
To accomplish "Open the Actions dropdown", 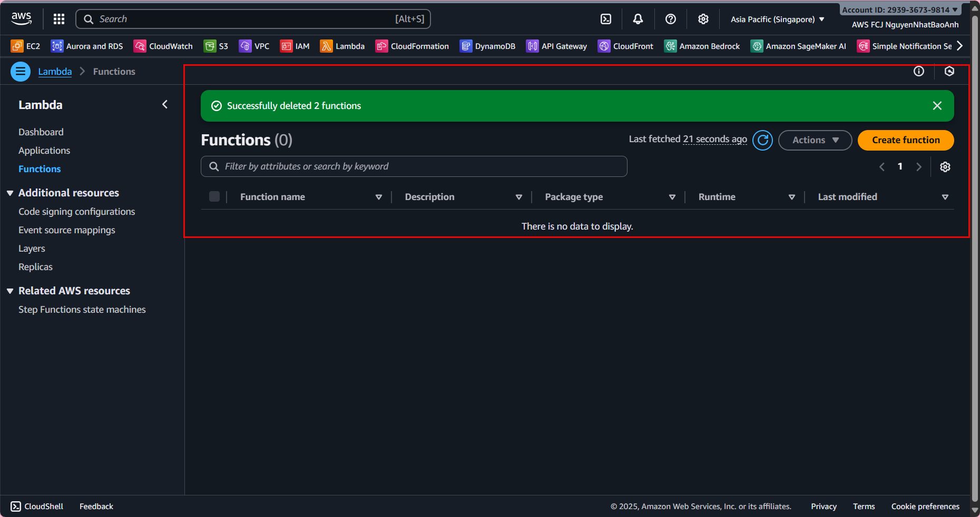I will click(x=815, y=140).
